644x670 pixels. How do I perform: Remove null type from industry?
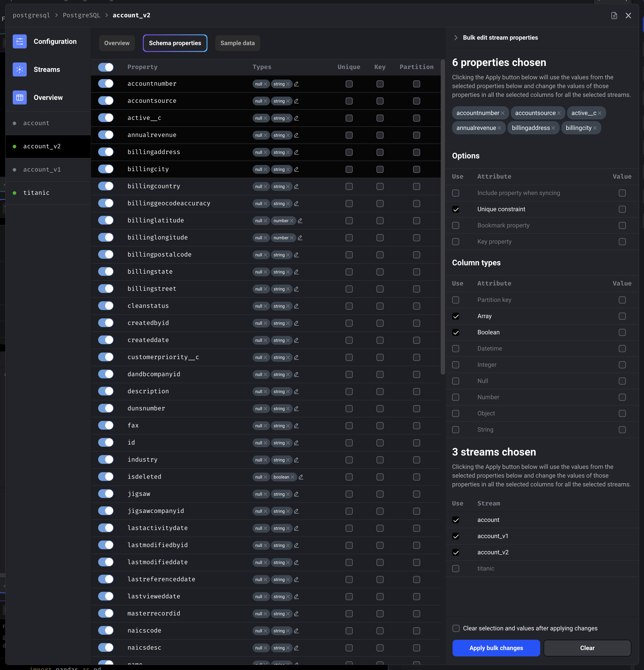click(265, 460)
